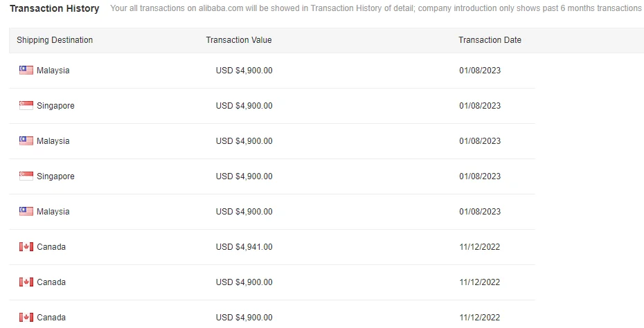Click the Malaysia flag in the third row
The width and height of the screenshot is (644, 328).
pos(26,141)
